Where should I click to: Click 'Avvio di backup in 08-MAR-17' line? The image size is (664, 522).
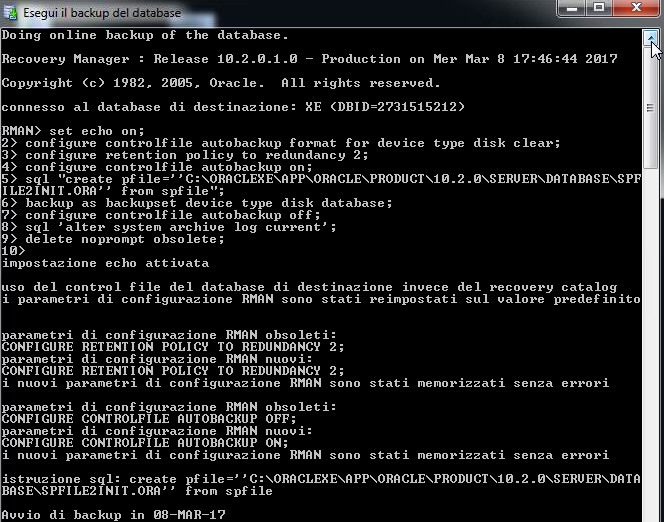[113, 515]
